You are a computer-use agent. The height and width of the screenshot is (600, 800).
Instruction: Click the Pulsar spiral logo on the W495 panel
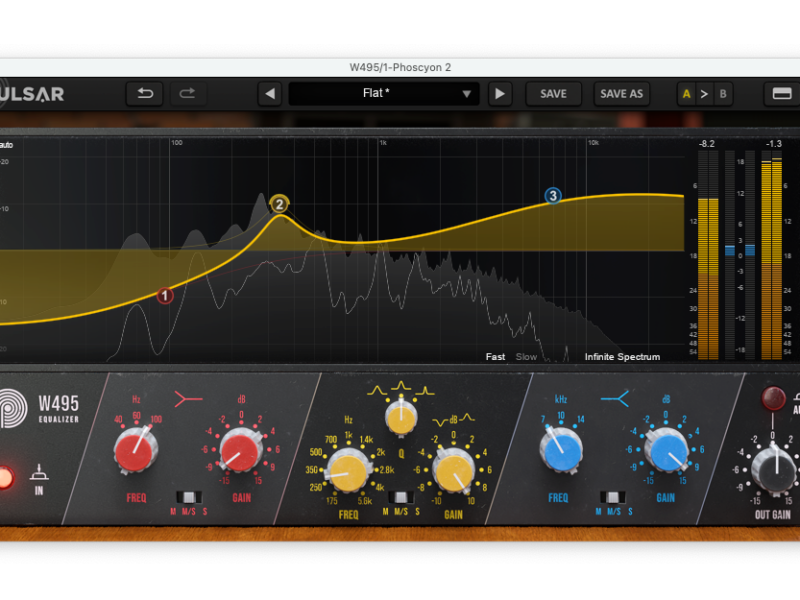(11, 408)
